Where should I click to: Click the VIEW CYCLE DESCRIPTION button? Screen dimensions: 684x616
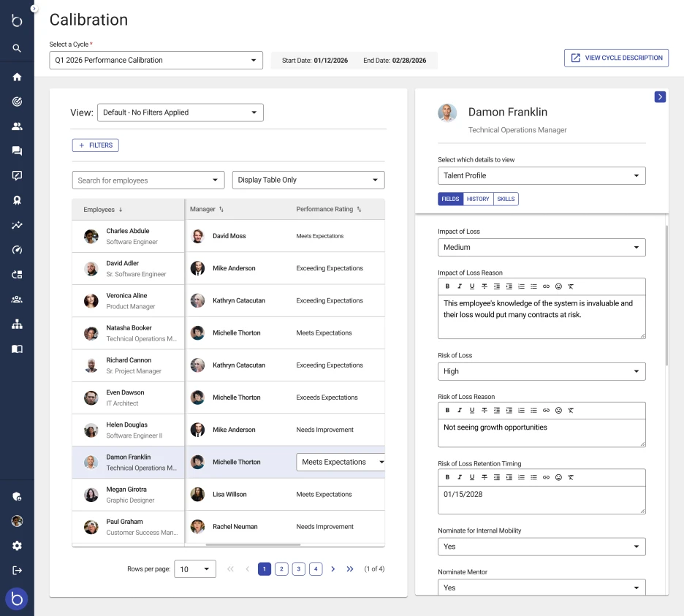(x=616, y=58)
